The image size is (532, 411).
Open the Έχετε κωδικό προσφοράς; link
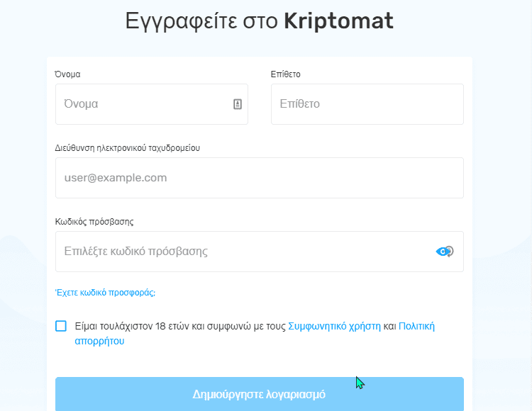click(105, 293)
